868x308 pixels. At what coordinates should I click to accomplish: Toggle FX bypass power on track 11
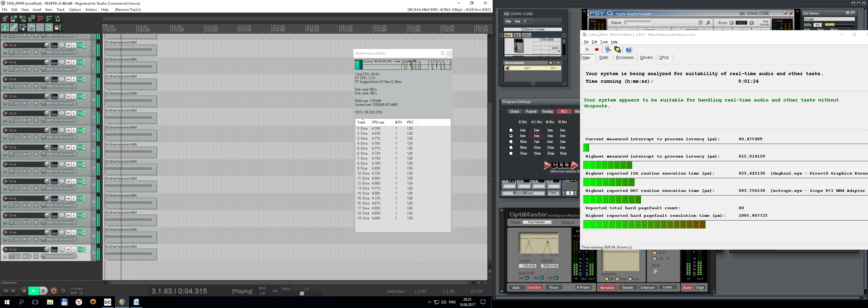point(84,113)
